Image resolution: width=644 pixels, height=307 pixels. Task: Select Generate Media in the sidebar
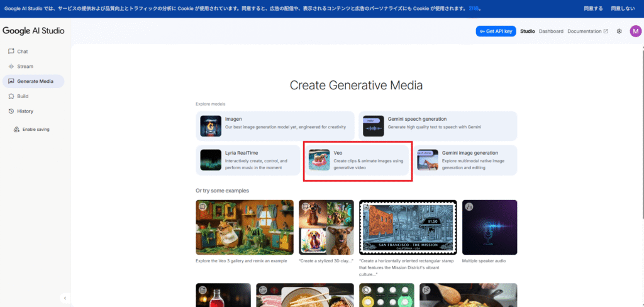point(33,81)
